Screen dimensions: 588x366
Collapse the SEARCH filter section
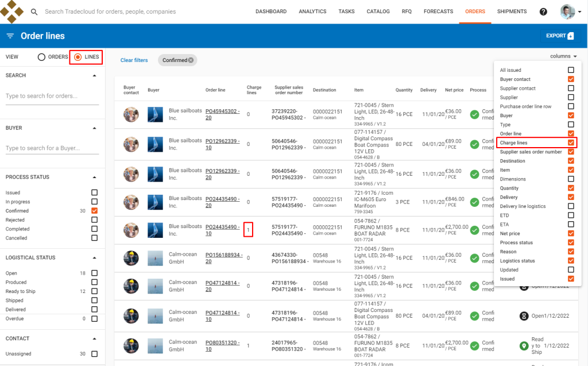click(x=95, y=75)
